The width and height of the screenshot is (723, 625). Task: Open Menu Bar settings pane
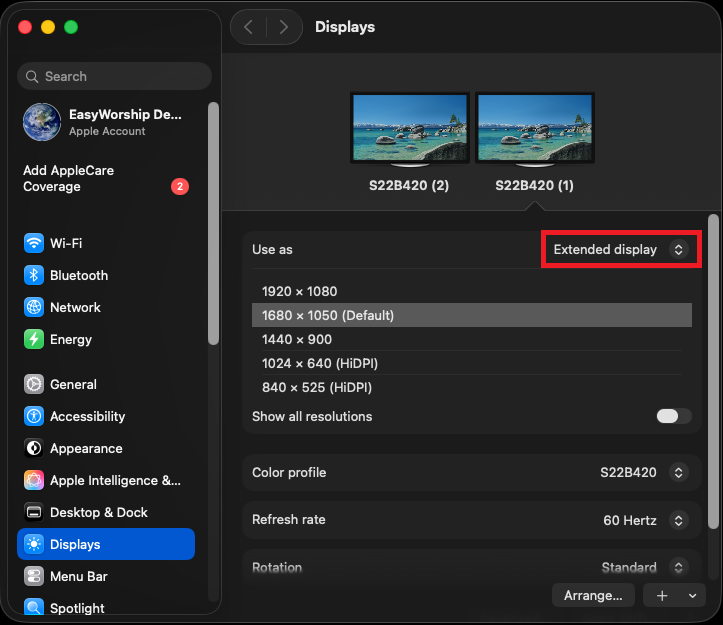(106, 576)
